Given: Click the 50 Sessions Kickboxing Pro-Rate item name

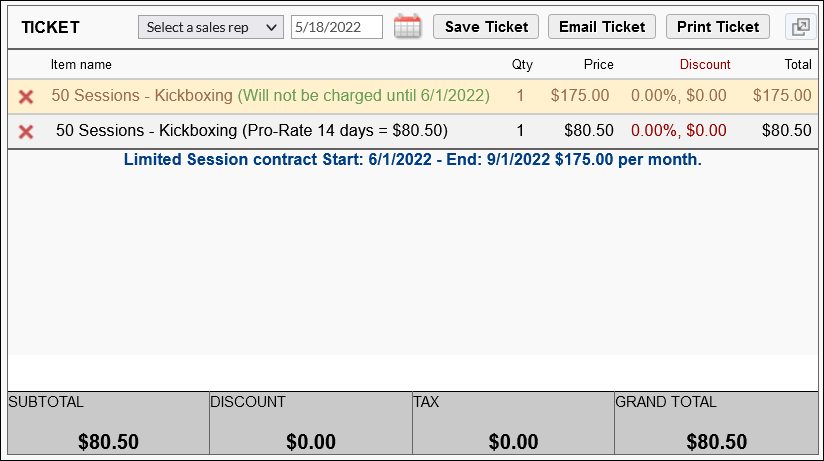Looking at the screenshot, I should pos(251,130).
